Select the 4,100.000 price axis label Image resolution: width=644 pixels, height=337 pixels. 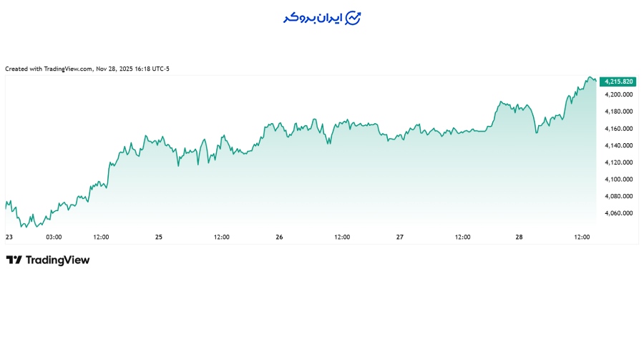(x=619, y=180)
